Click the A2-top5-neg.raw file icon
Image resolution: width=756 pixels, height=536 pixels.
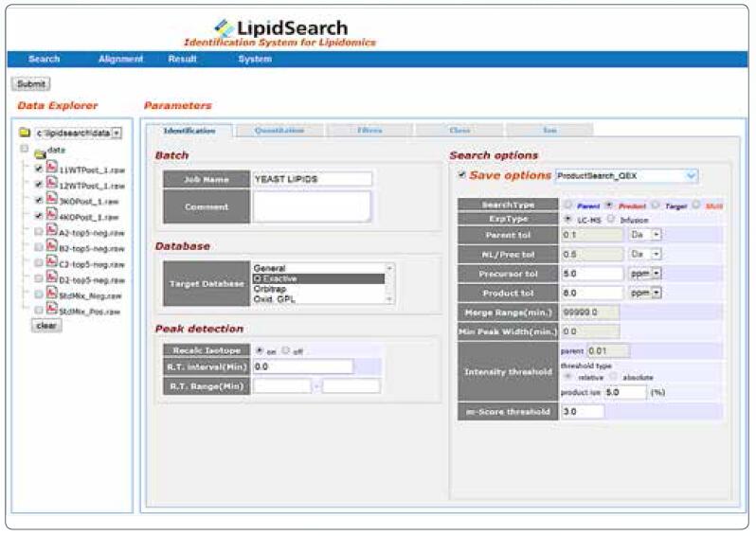pos(51,230)
